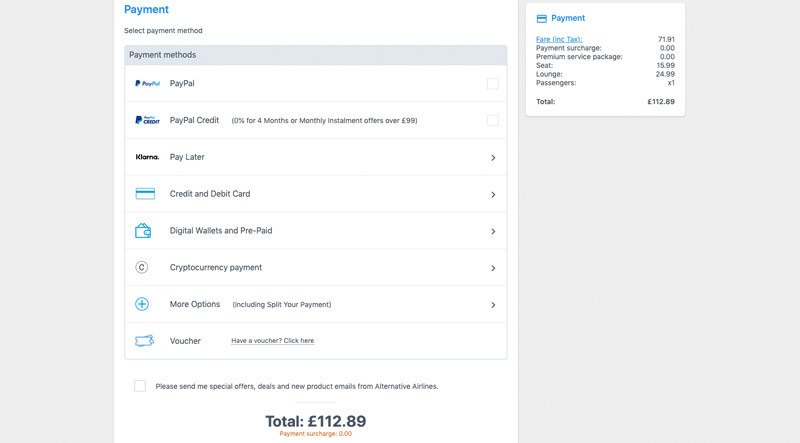Click the digital wallet icon
This screenshot has width=800, height=443.
[143, 231]
